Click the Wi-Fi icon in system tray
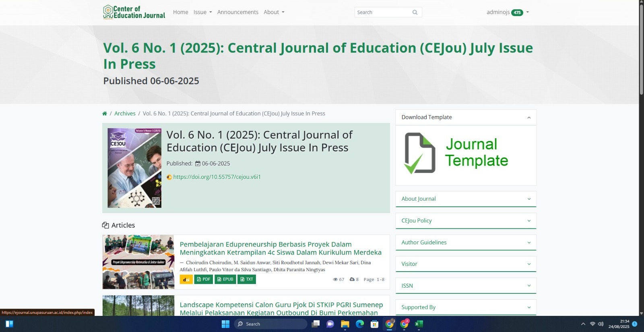 592,324
